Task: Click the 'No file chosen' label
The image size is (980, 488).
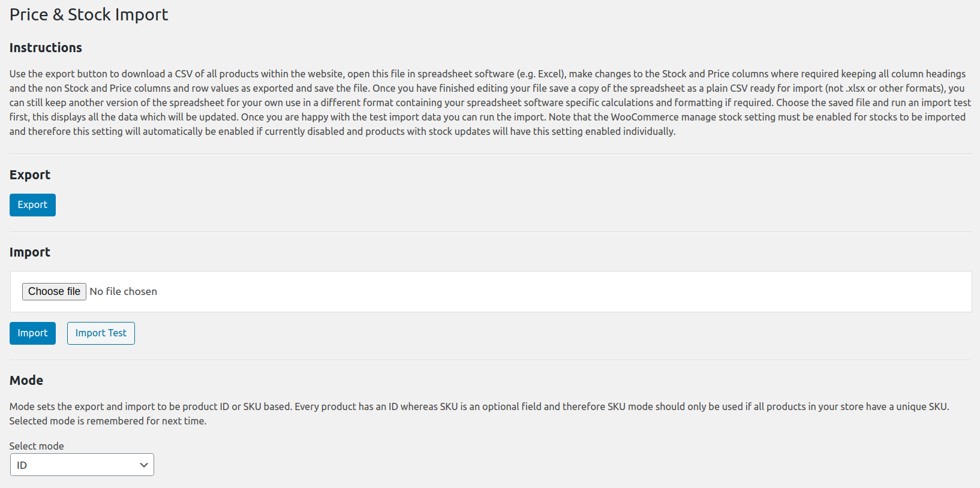Action: point(124,291)
